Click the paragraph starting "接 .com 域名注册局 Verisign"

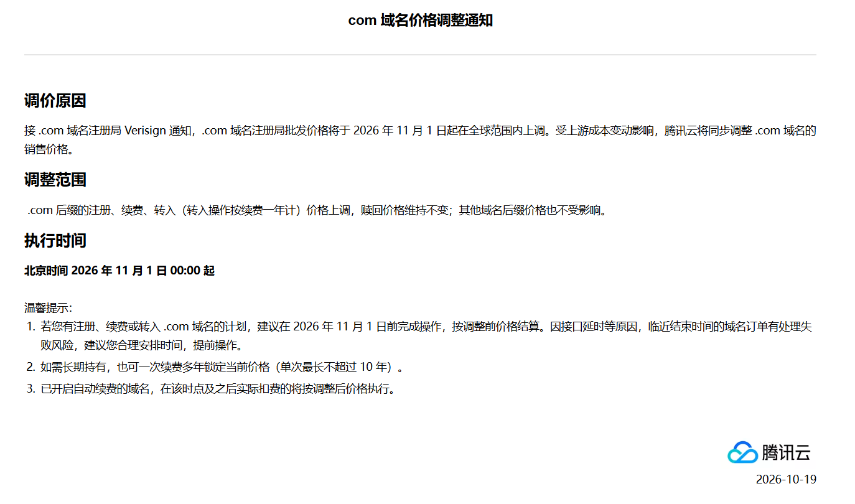click(x=420, y=140)
